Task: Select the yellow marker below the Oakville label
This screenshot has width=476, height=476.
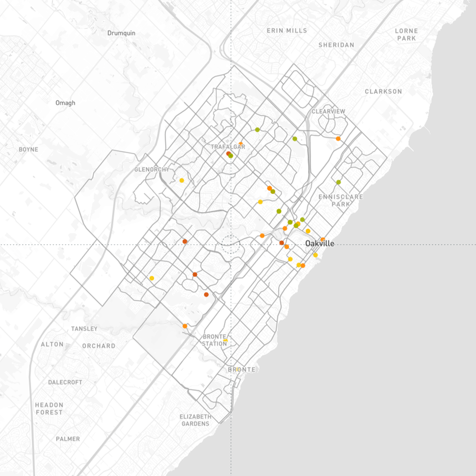Action: pos(315,255)
